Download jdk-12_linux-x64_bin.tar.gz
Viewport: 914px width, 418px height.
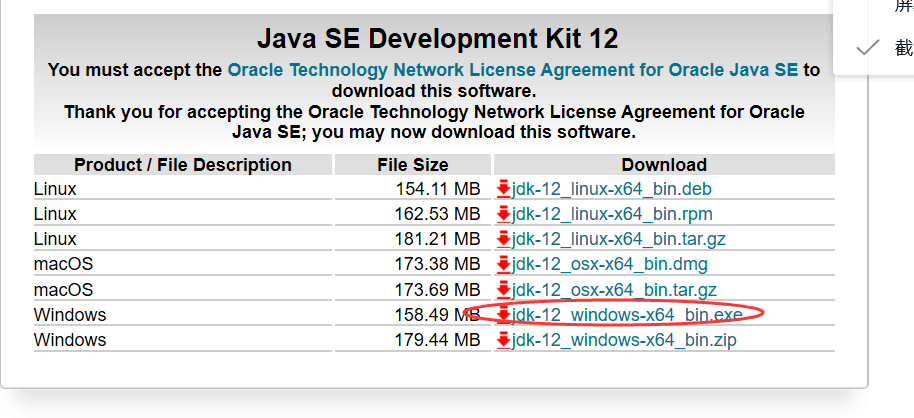pos(618,239)
